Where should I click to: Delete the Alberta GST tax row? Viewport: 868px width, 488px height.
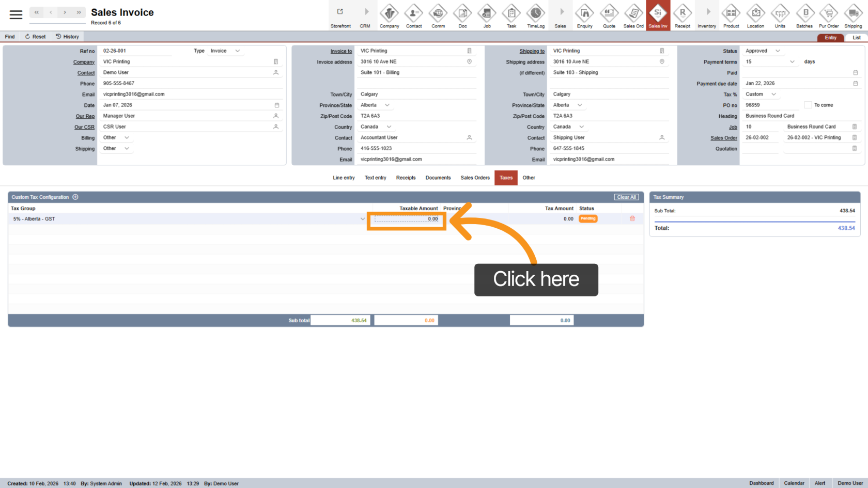coord(632,219)
